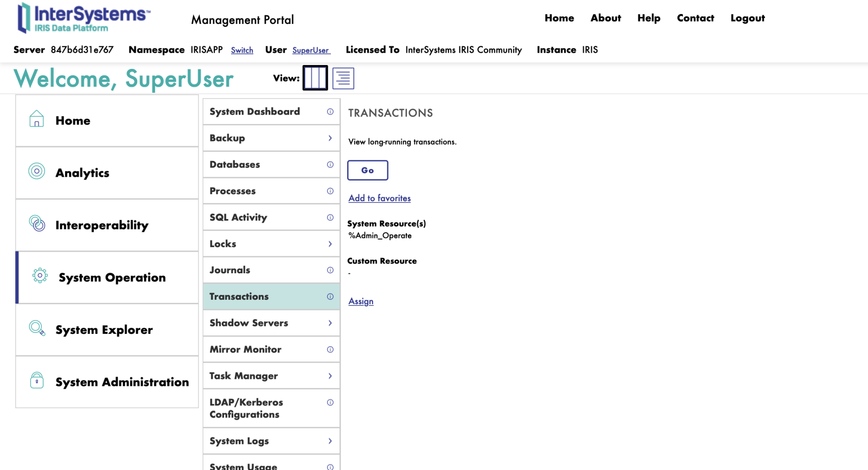Click the Home house icon in sidebar
Screen dimensions: 868x470
(36, 119)
